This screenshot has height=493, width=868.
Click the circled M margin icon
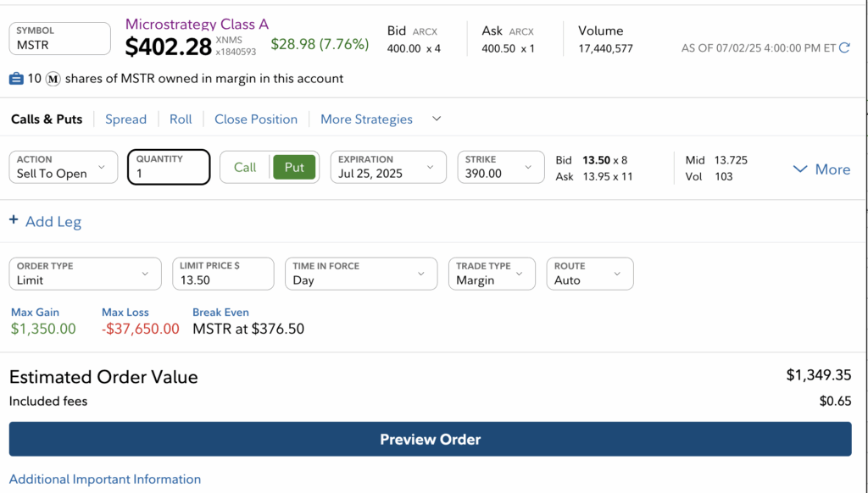pyautogui.click(x=53, y=79)
